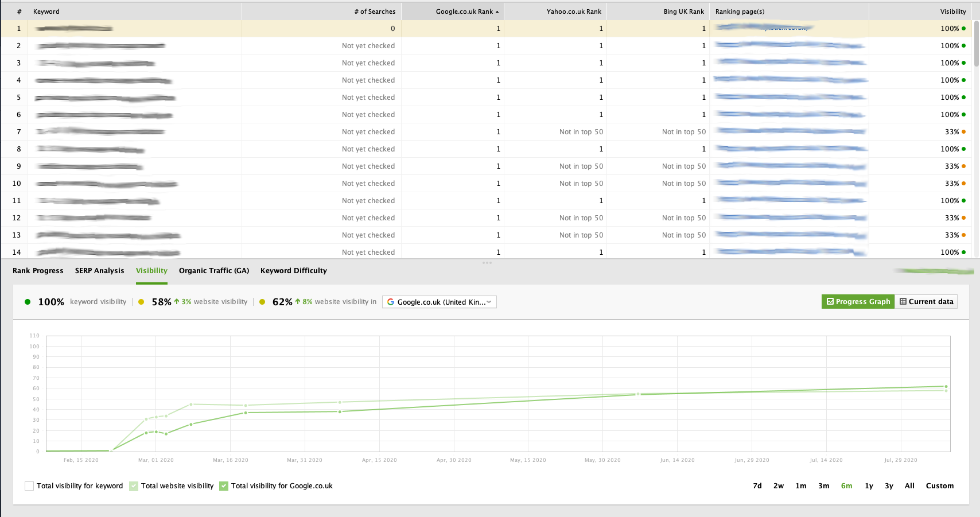Image resolution: width=980 pixels, height=517 pixels.
Task: Set graph range to 7d
Action: [x=757, y=486]
